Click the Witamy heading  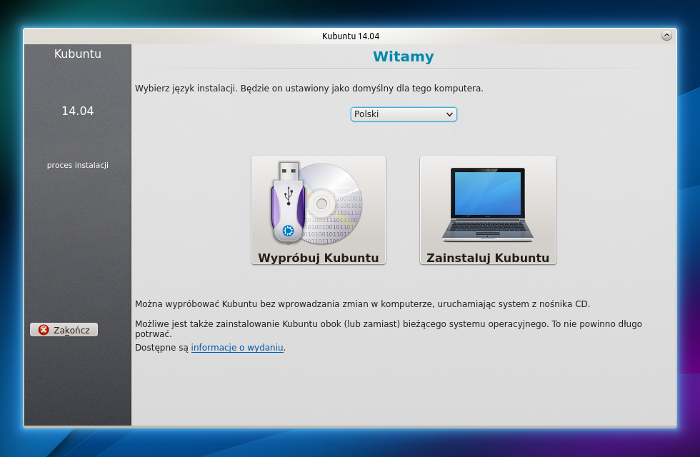[x=403, y=57]
